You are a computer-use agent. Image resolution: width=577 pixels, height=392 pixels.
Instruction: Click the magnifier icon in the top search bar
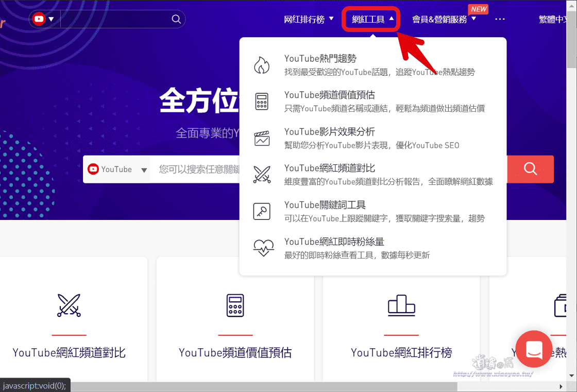(x=176, y=19)
